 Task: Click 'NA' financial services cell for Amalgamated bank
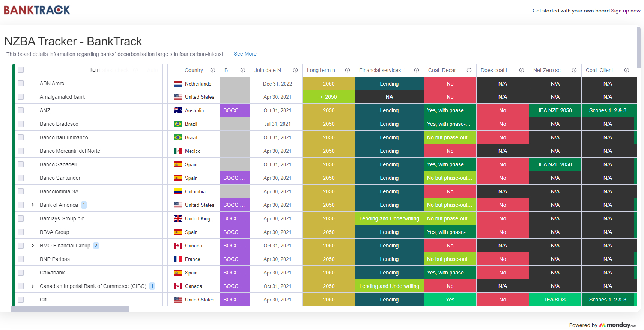point(389,97)
